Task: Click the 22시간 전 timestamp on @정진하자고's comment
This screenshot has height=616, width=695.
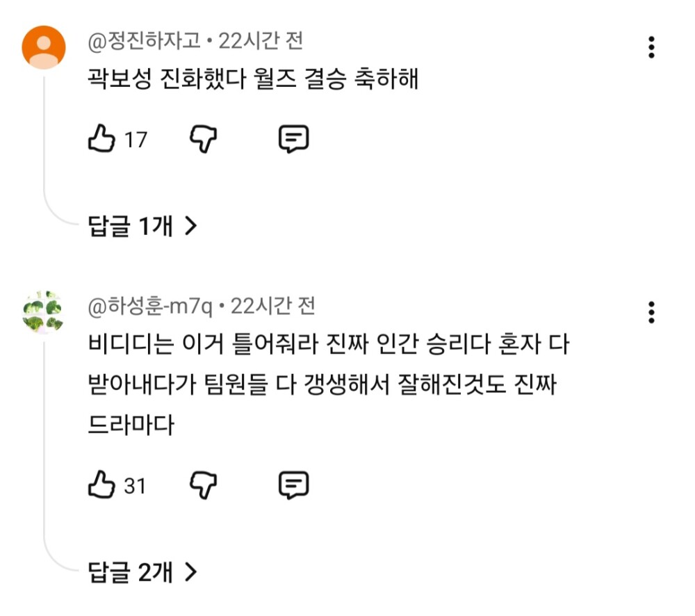Action: 261,42
